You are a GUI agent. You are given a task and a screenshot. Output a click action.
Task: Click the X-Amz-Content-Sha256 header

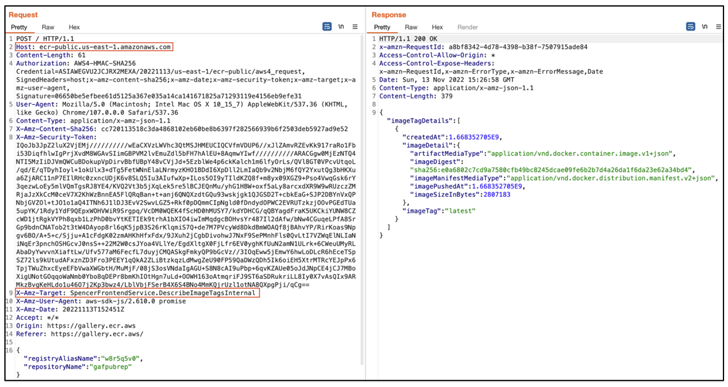tap(182, 129)
